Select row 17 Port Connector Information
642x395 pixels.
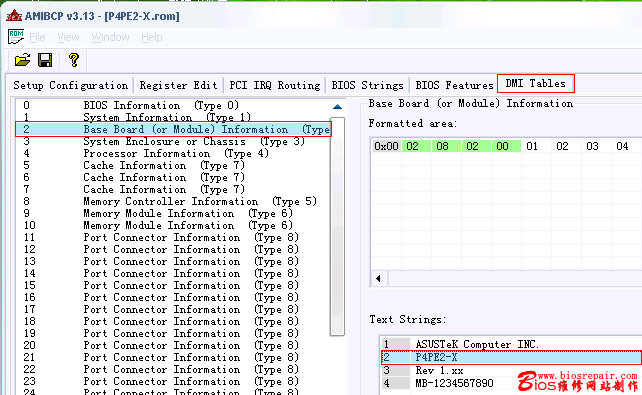[173, 309]
